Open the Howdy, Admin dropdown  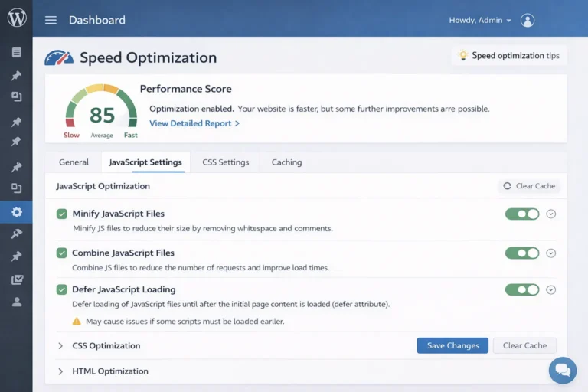coord(479,21)
